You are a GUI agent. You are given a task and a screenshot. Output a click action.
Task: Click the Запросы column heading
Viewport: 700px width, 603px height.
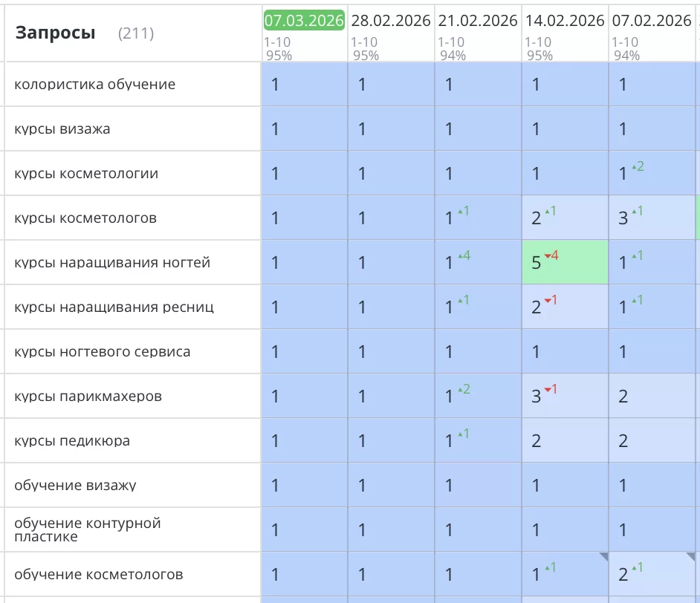pos(56,33)
